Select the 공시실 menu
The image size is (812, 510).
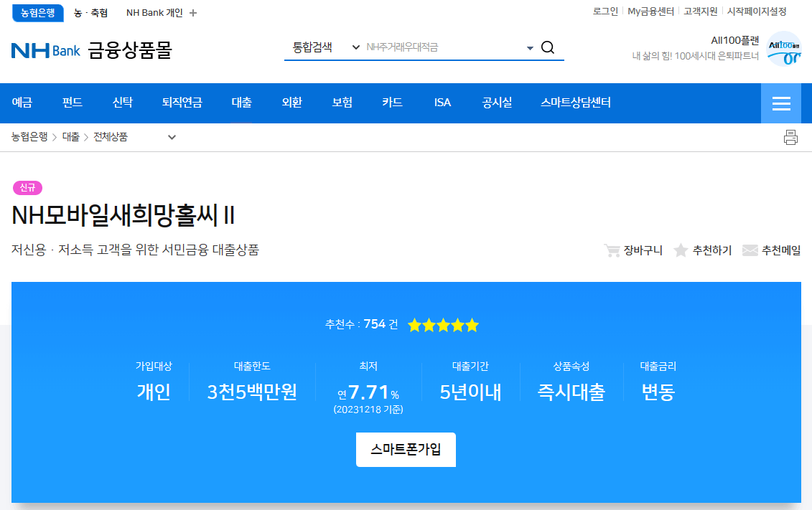pyautogui.click(x=496, y=102)
